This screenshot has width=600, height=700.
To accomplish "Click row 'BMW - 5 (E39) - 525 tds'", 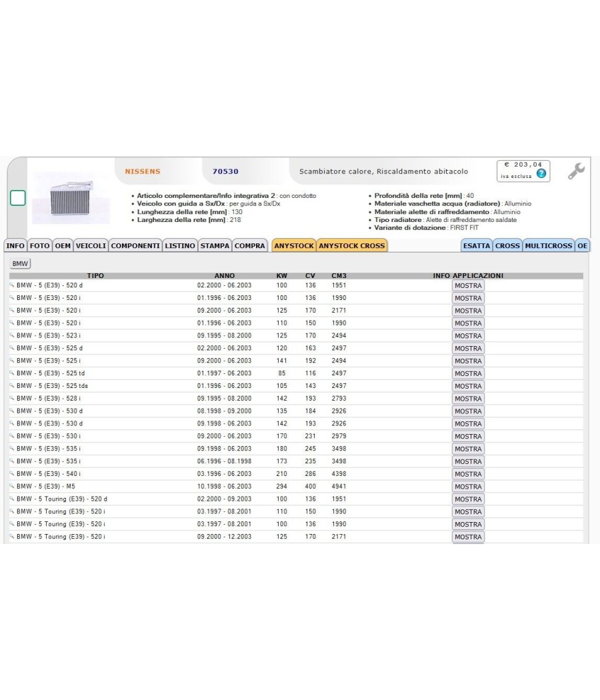I will pyautogui.click(x=296, y=386).
